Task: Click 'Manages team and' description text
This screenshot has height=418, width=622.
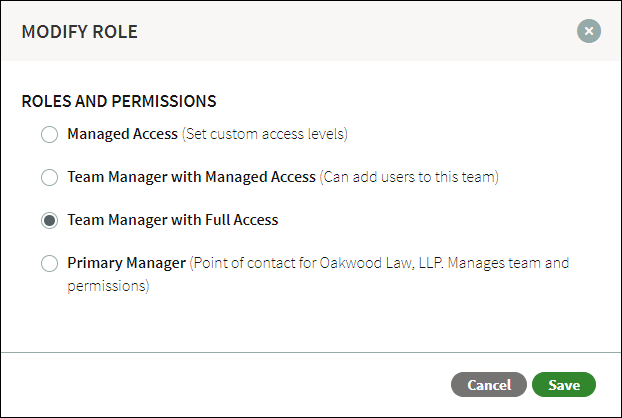Action: [x=509, y=263]
